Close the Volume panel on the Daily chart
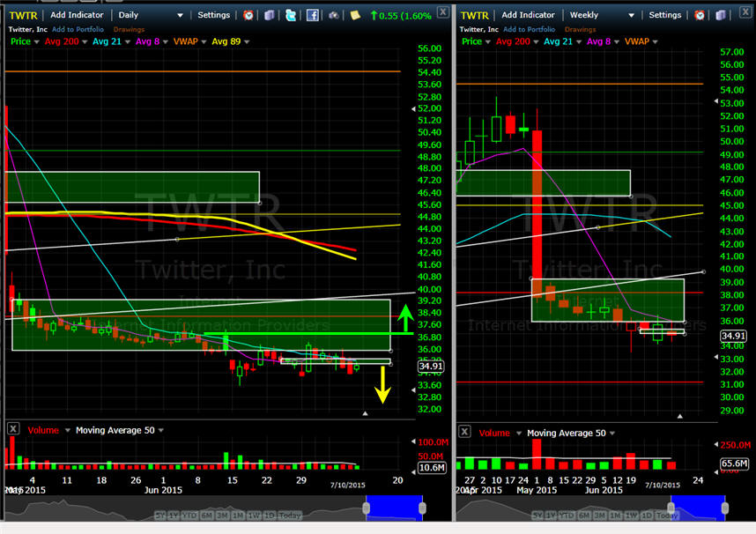Screen dimensions: 756x534 click(13, 430)
